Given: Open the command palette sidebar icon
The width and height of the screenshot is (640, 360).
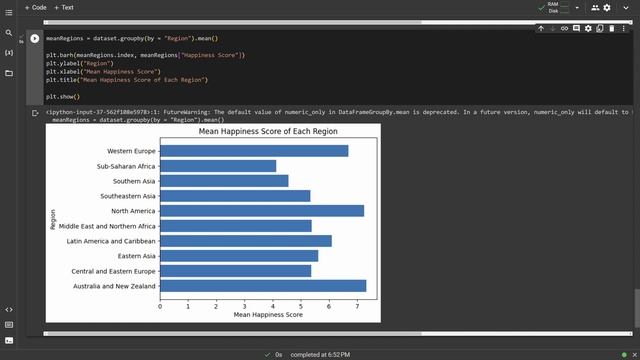Looking at the screenshot, I should [x=9, y=325].
